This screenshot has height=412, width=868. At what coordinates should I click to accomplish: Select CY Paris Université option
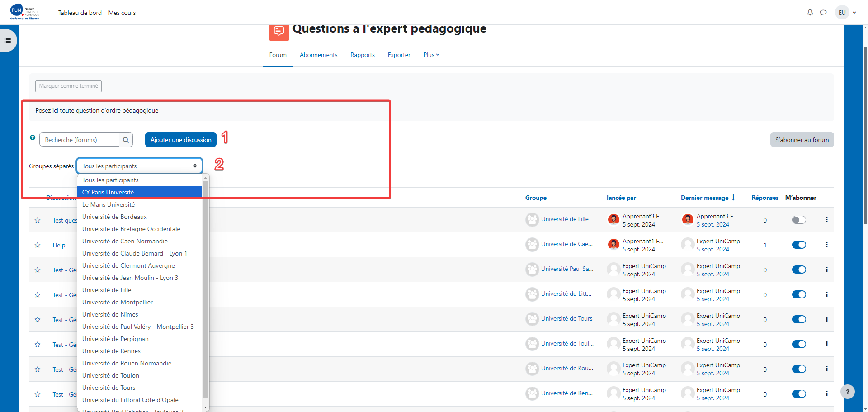coord(139,192)
